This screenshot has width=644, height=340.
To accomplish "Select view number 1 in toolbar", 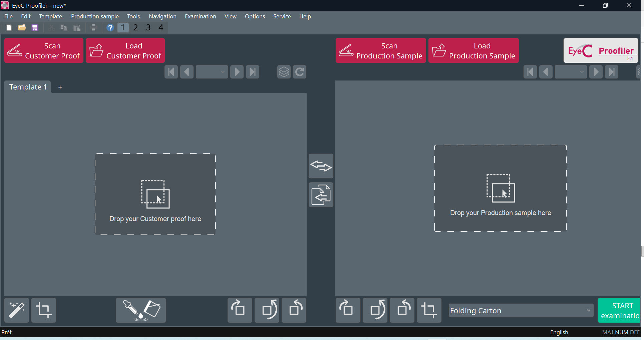I will tap(123, 28).
